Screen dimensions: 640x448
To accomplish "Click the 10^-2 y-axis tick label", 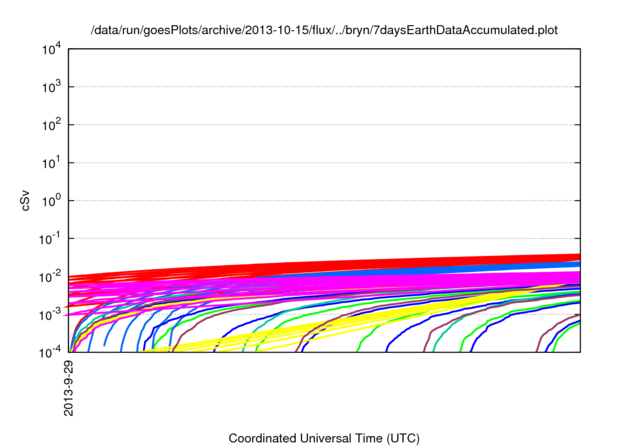I will coord(51,277).
